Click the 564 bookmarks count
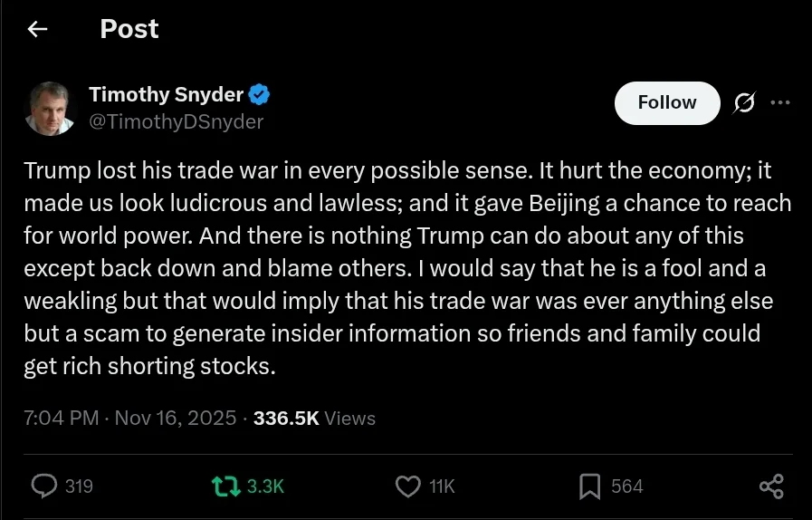This screenshot has height=520, width=812. [626, 486]
